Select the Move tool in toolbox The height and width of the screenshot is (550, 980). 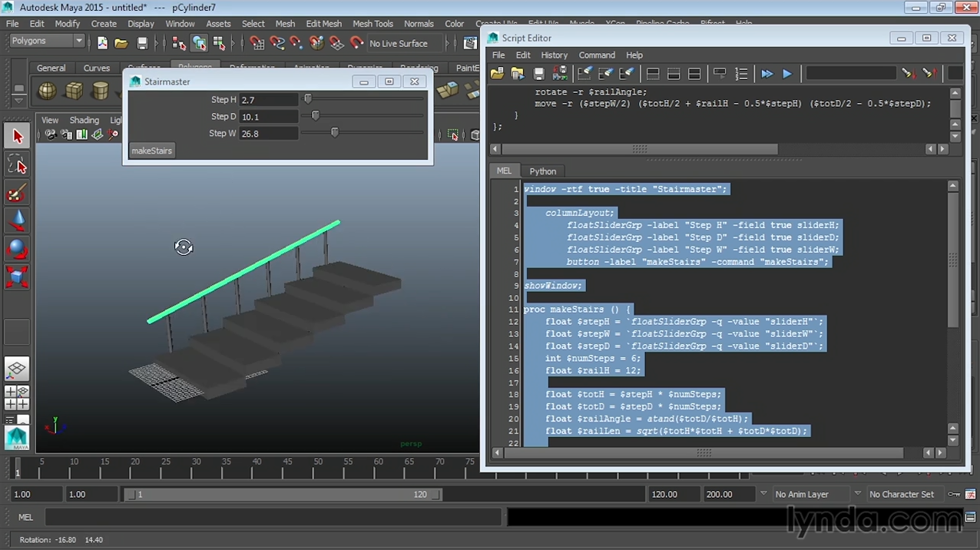(17, 221)
